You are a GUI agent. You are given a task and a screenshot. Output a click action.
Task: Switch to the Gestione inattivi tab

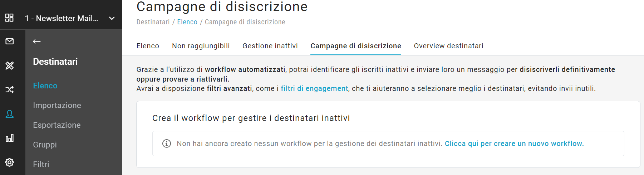270,46
